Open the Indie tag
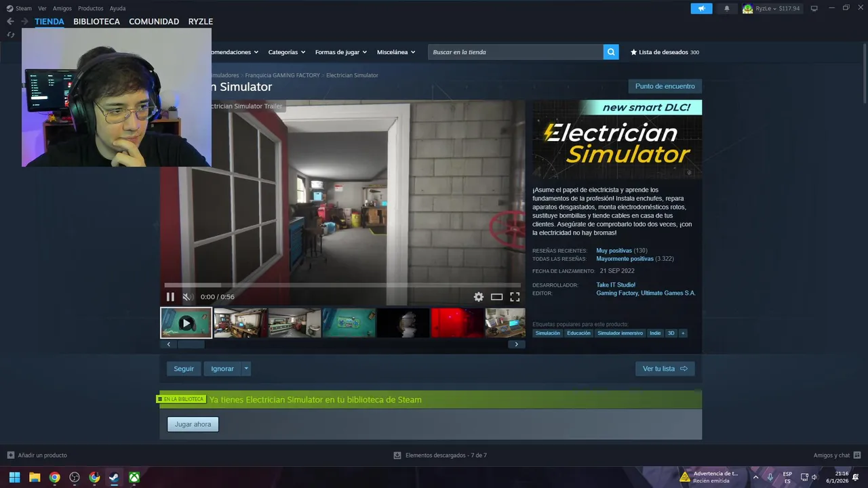Image resolution: width=868 pixels, height=488 pixels. point(655,333)
